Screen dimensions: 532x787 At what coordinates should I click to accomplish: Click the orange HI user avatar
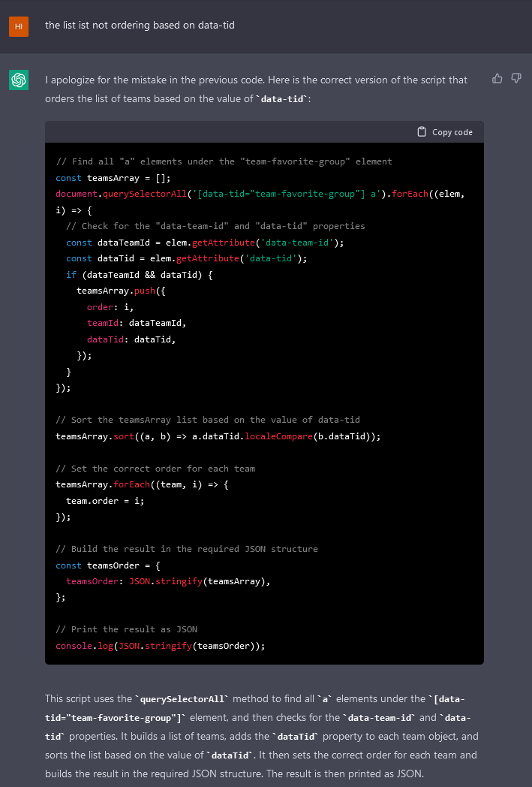tap(19, 26)
